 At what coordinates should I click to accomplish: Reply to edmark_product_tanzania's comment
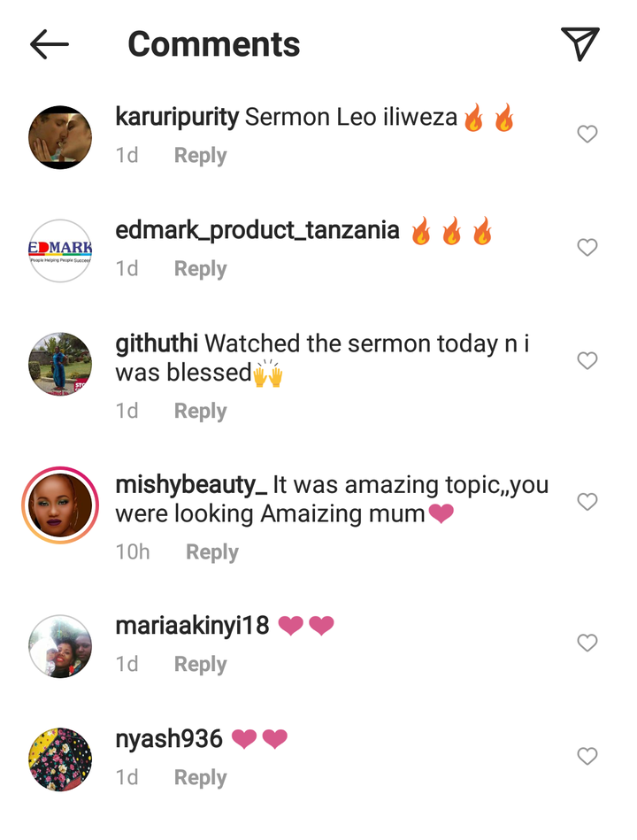[x=200, y=268]
